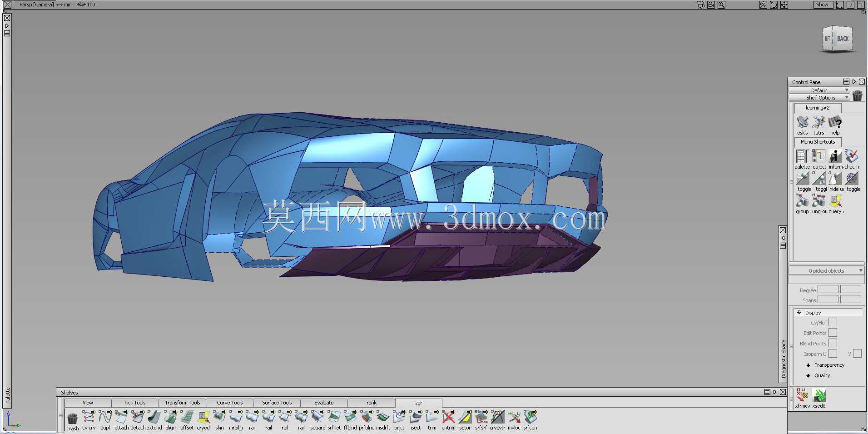
Task: Toggle the Isoparm V checkbox
Action: click(x=857, y=354)
